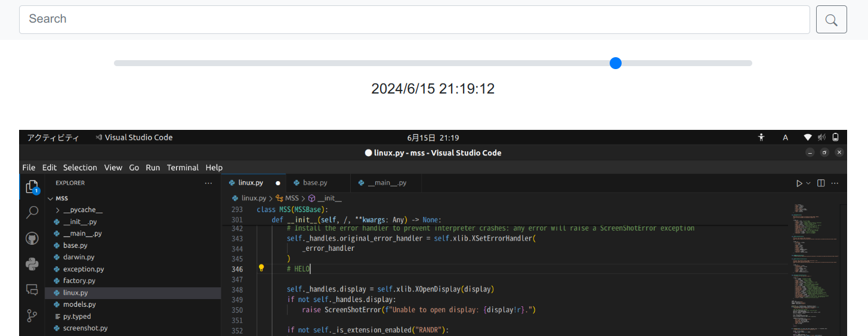Click the timeline slider handle

click(616, 63)
